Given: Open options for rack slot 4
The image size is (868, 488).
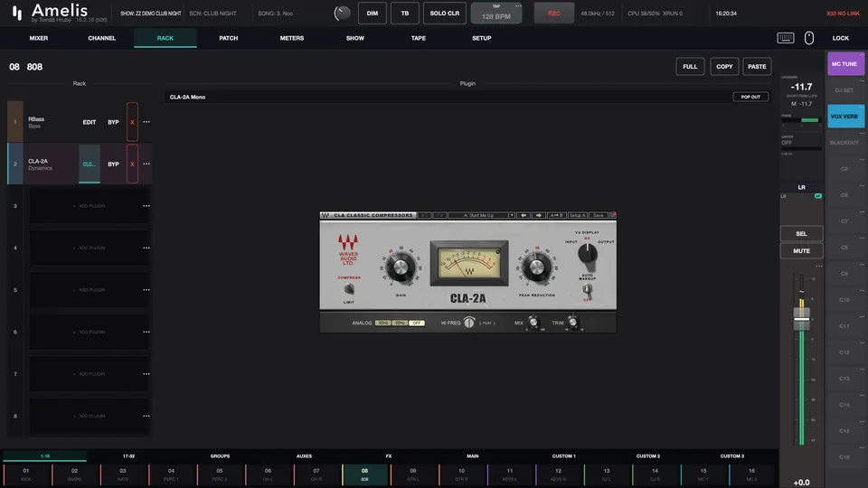Looking at the screenshot, I should (x=146, y=248).
